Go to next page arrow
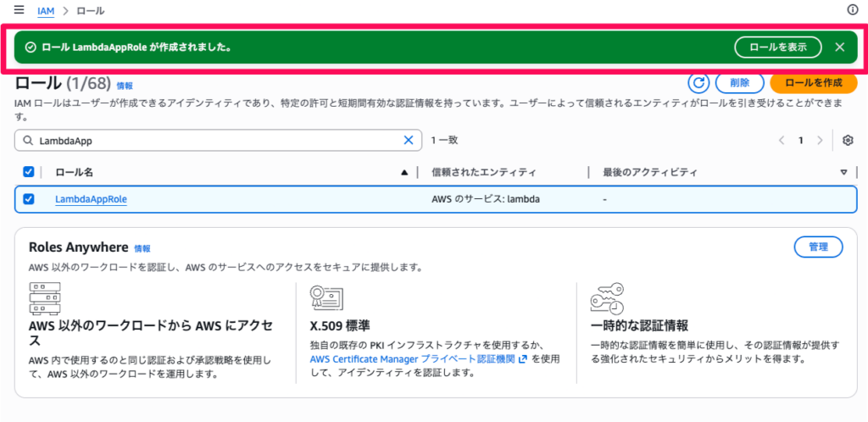 click(820, 140)
